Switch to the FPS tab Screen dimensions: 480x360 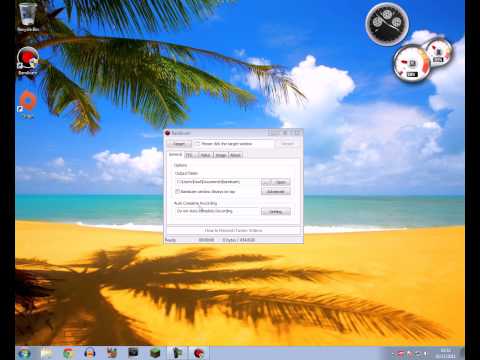pyautogui.click(x=190, y=155)
